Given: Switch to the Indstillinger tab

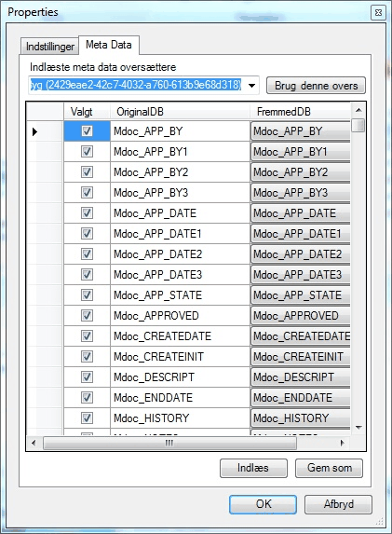Looking at the screenshot, I should (50, 47).
